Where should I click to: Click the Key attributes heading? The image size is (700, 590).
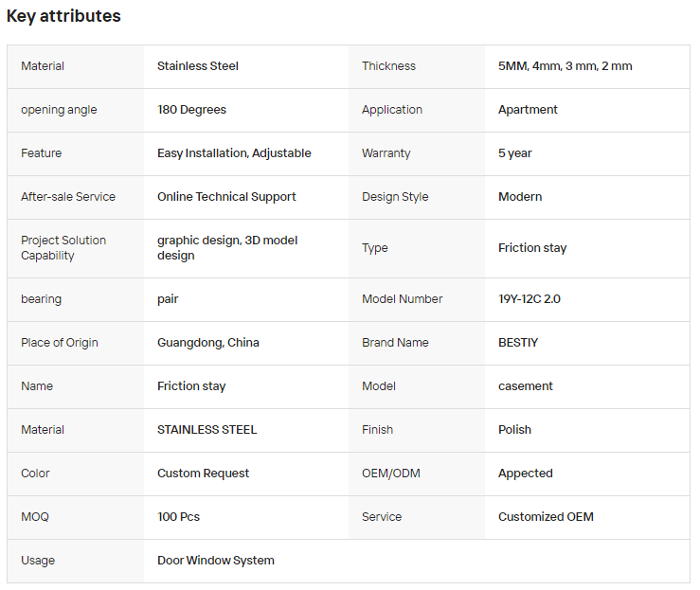click(63, 16)
